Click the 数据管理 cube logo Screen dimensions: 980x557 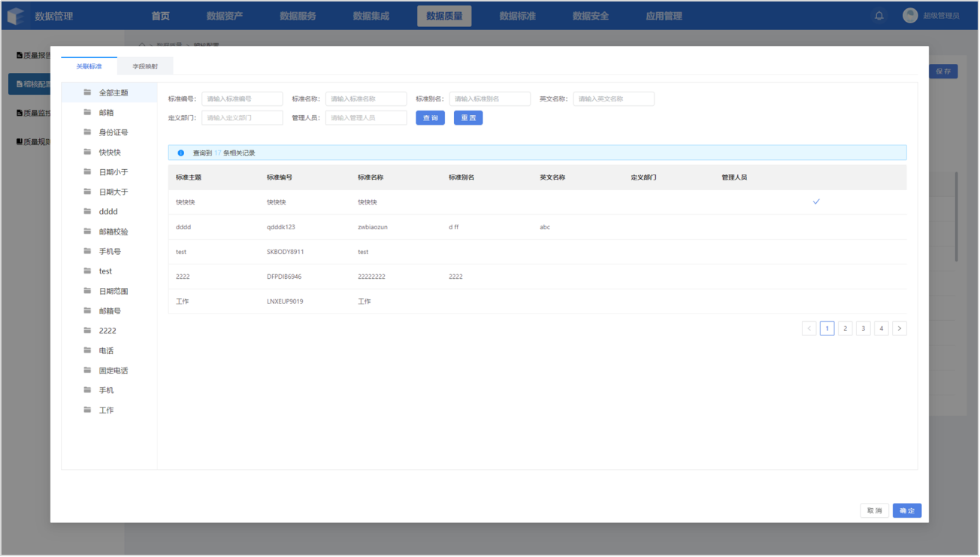coord(16,16)
